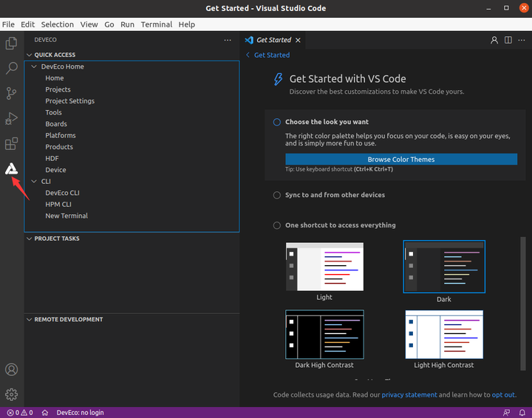Open the Search view icon
Image resolution: width=532 pixels, height=418 pixels.
[x=11, y=69]
